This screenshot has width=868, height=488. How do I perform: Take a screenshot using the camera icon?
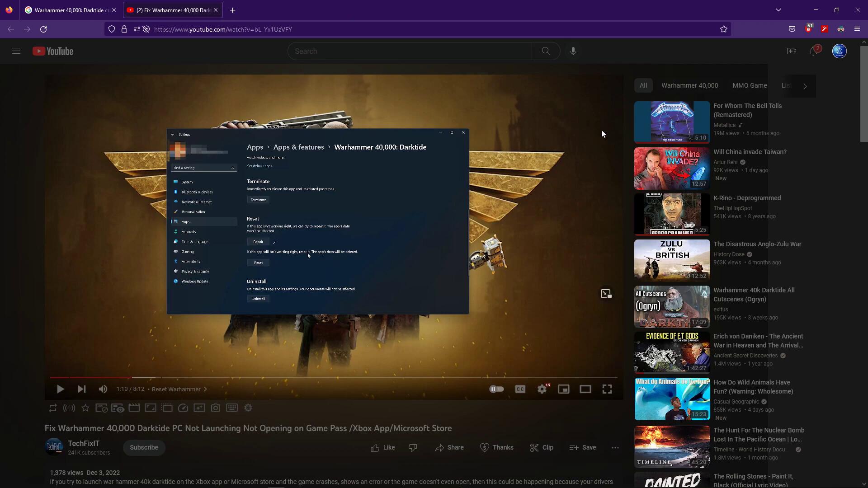[216, 408]
